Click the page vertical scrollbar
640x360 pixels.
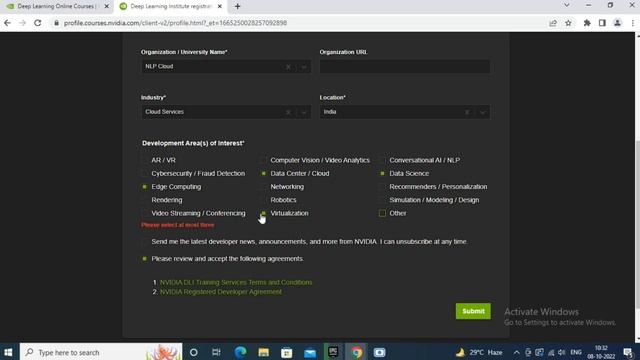tap(637, 224)
